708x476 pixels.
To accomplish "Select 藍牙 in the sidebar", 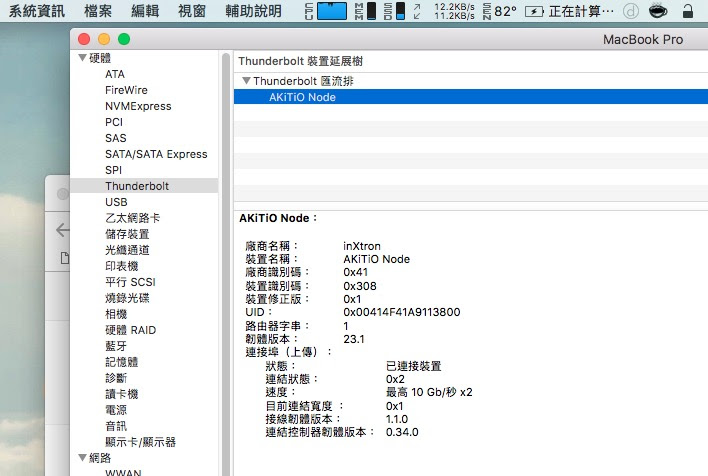I will (x=116, y=346).
